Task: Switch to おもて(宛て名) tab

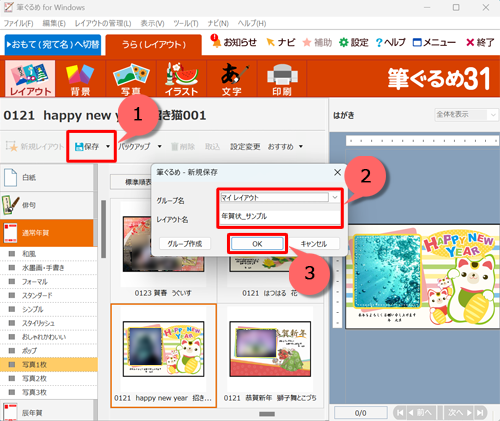Action: 53,44
